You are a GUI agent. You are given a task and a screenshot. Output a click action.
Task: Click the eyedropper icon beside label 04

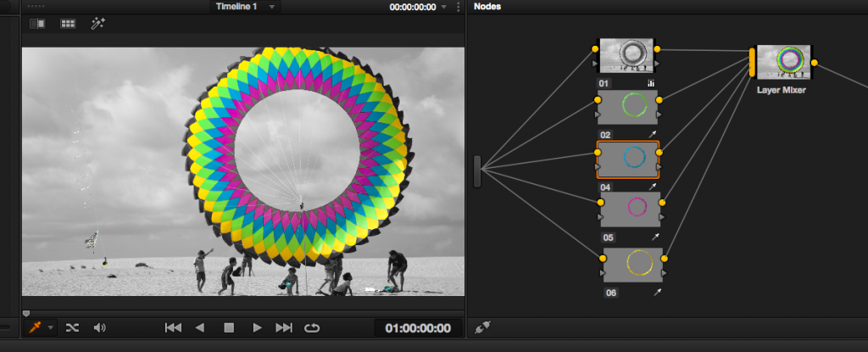[x=652, y=187]
